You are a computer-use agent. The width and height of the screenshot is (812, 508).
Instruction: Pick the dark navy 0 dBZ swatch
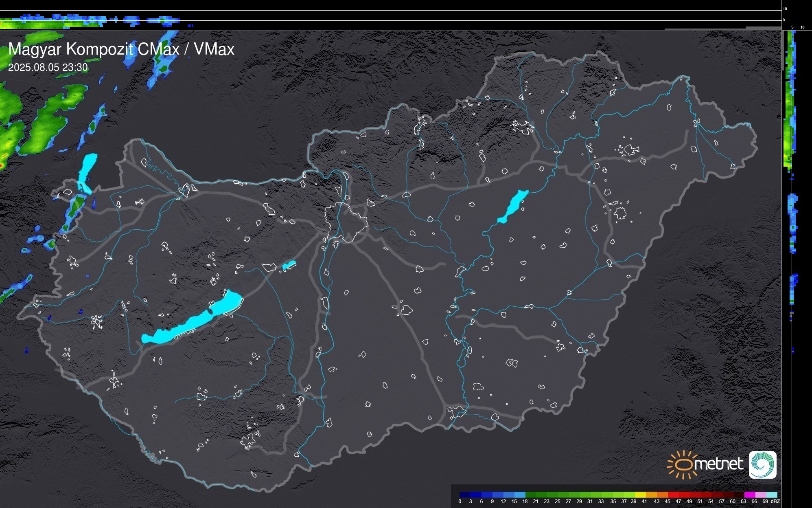(465, 495)
